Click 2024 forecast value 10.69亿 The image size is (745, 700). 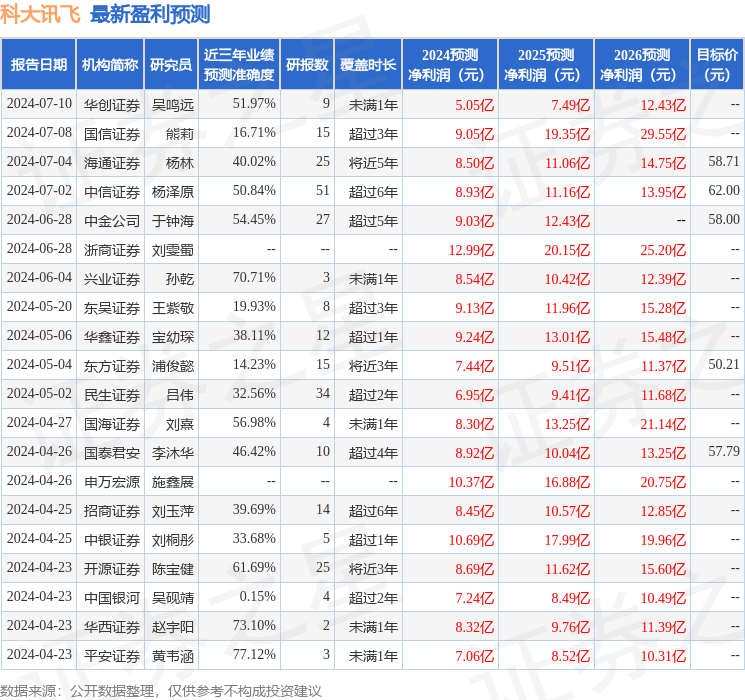[x=471, y=540]
